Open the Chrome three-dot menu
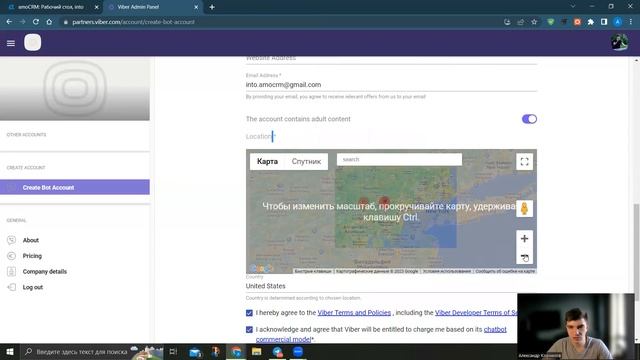Viewport: 640px width, 360px height. pyautogui.click(x=631, y=22)
